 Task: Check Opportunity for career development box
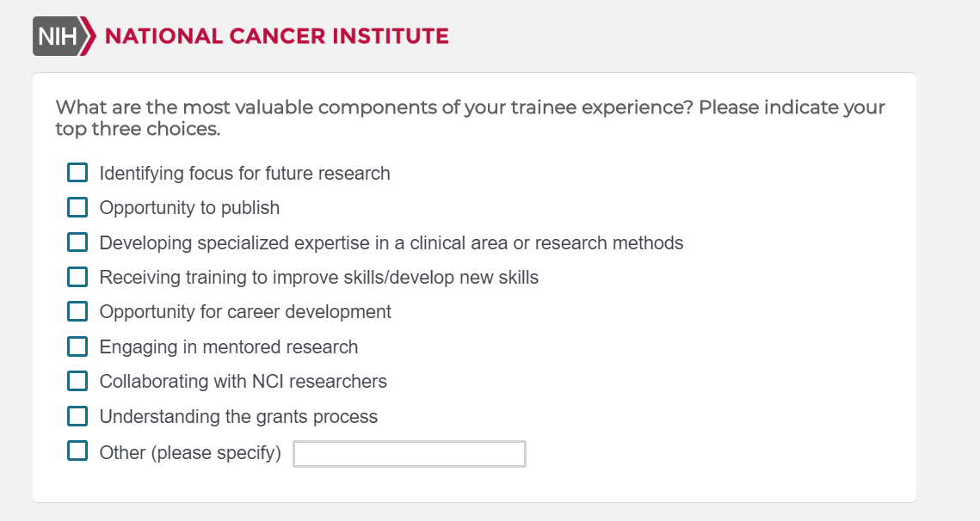(x=77, y=311)
